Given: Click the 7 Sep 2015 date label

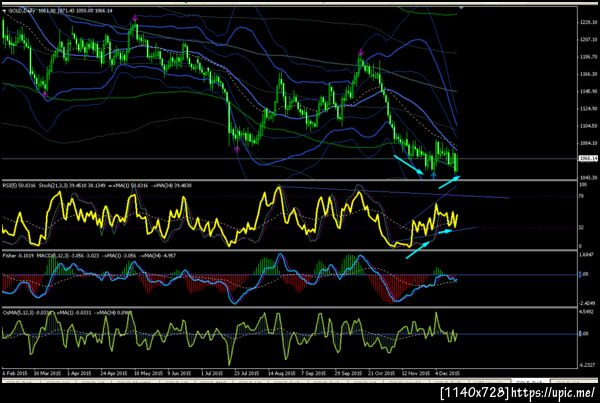Looking at the screenshot, I should tap(313, 373).
